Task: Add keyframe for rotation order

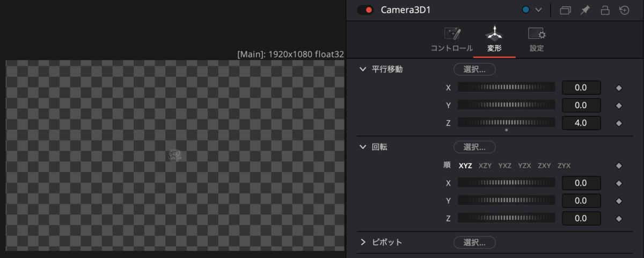Action: [618, 166]
